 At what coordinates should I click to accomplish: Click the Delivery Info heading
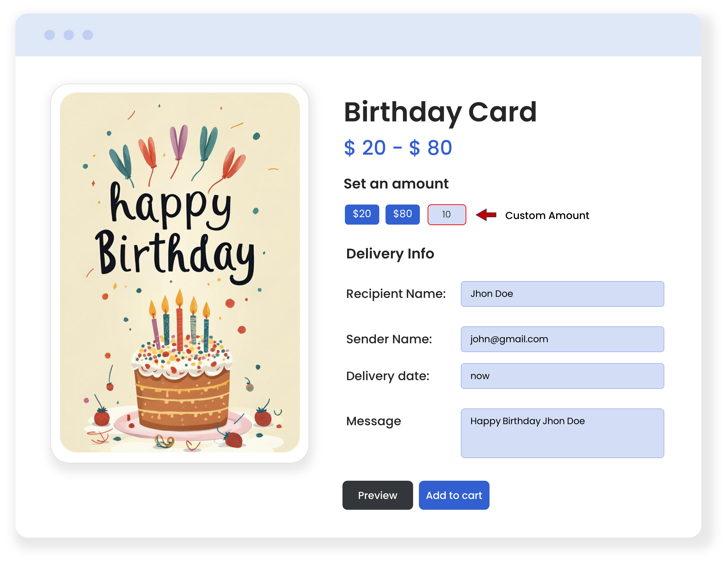390,254
